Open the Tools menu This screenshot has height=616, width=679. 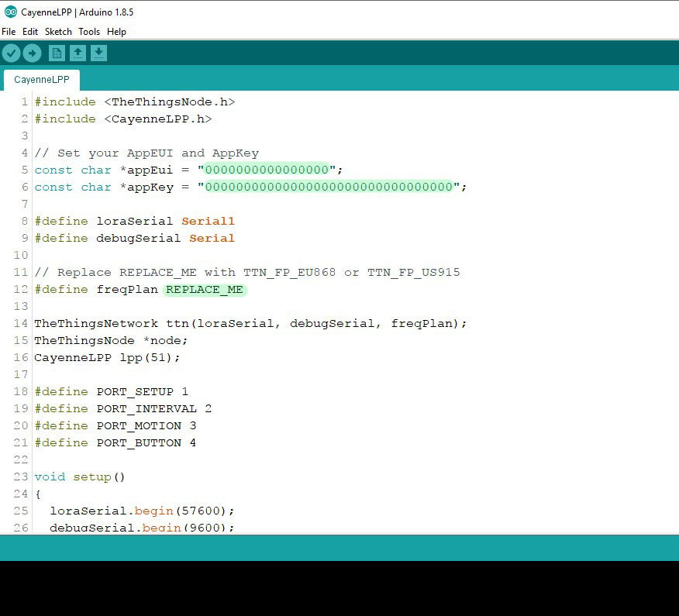(89, 32)
